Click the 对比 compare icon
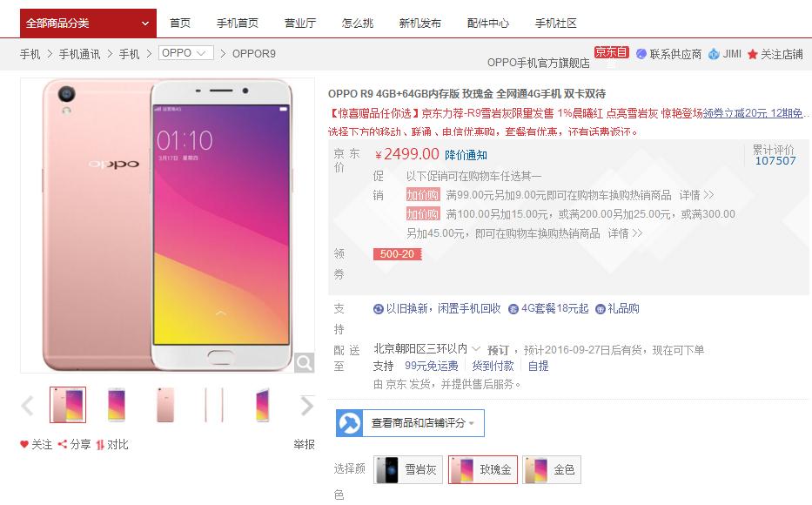 100,444
